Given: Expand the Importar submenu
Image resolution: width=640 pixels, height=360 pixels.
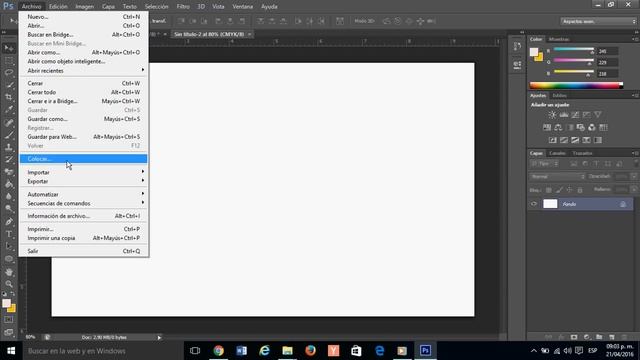Looking at the screenshot, I should point(85,172).
